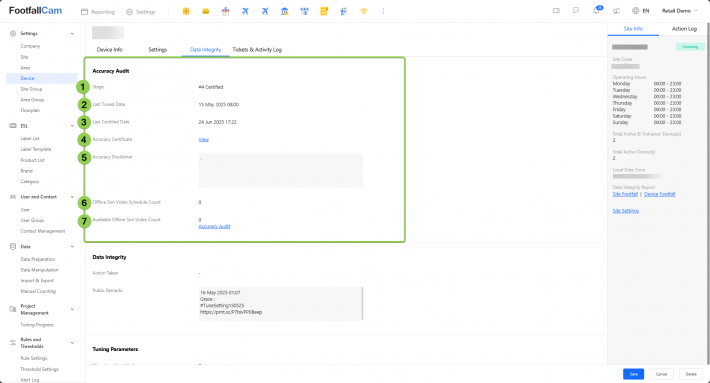Collapse the Project Management section
Image resolution: width=710 pixels, height=383 pixels.
(72, 310)
